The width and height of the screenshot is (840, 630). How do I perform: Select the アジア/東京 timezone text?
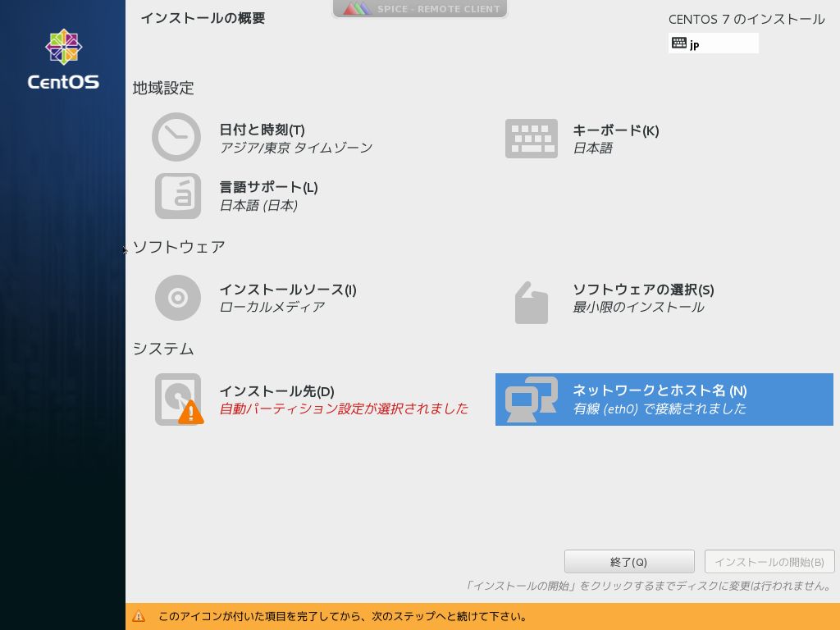(x=294, y=148)
